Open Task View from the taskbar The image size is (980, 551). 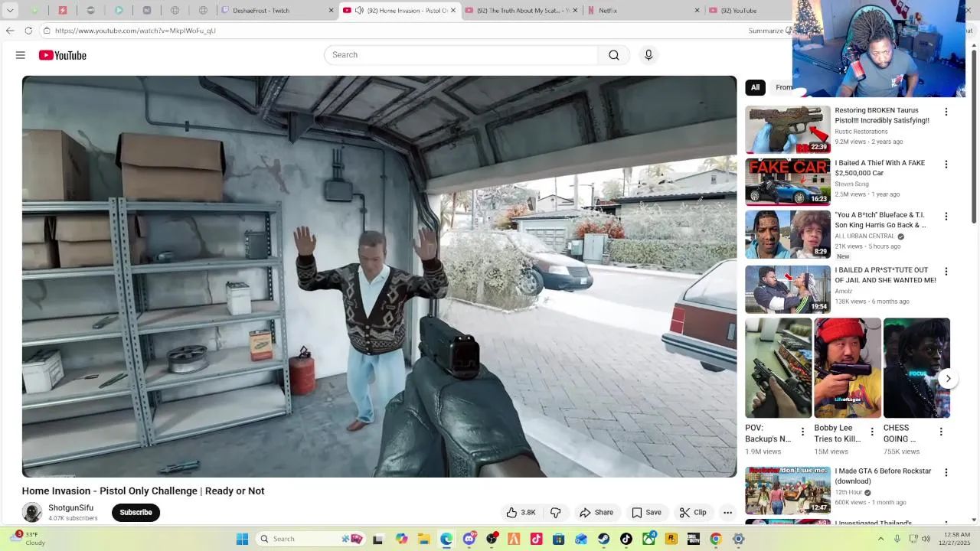[377, 539]
